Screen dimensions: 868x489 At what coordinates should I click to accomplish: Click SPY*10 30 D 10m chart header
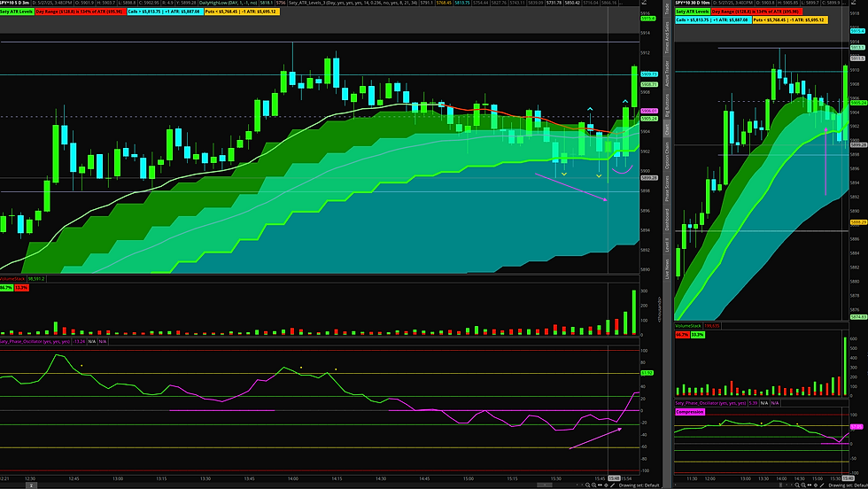(x=693, y=3)
